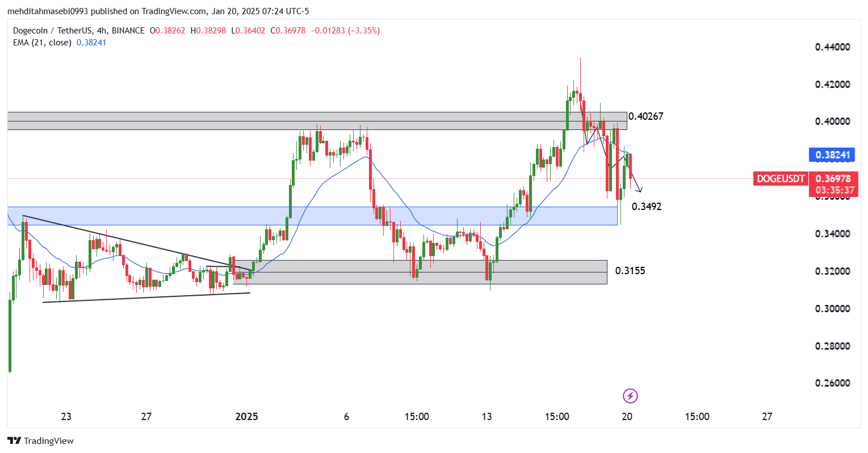Image resolution: width=868 pixels, height=453 pixels.
Task: Click the 23 date label on time axis
Action: pyautogui.click(x=66, y=417)
